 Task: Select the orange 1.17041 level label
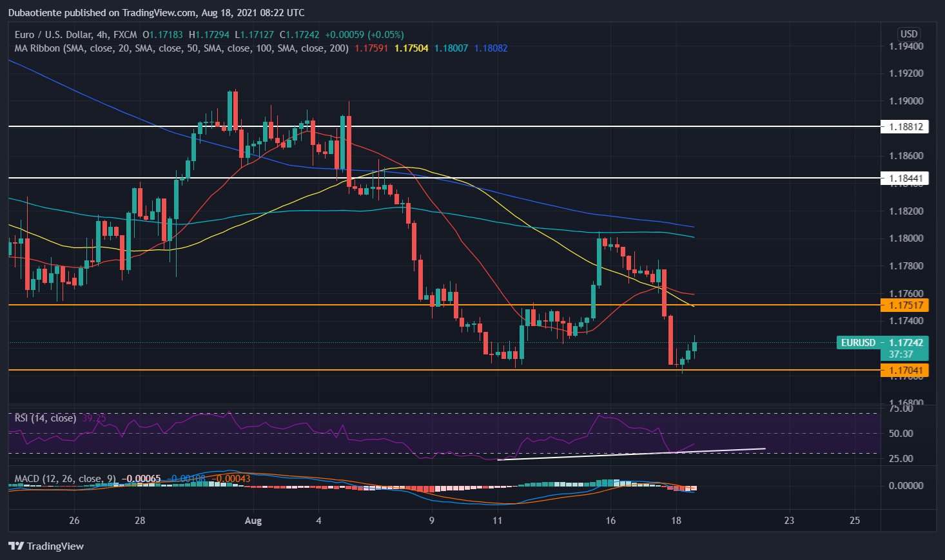pyautogui.click(x=905, y=370)
